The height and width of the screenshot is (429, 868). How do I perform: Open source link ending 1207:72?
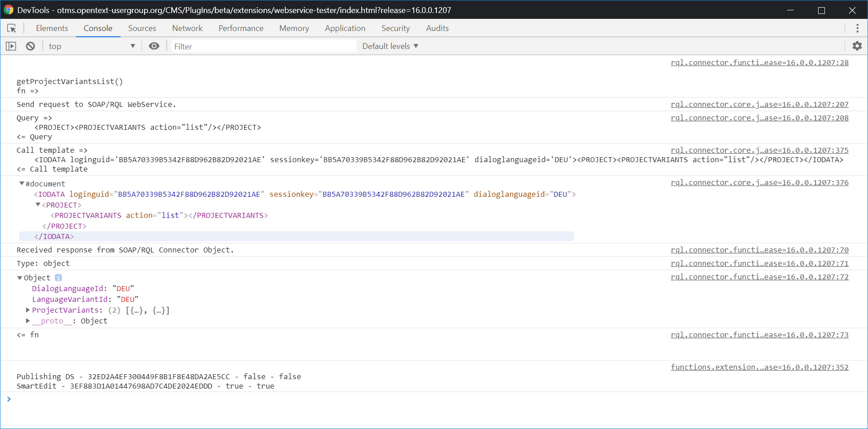(760, 277)
